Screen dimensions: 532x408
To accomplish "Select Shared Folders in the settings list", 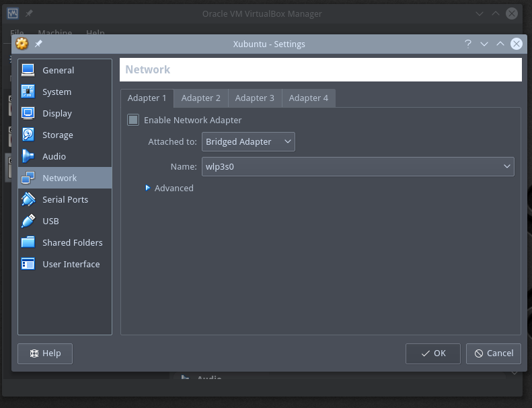I will click(65, 242).
